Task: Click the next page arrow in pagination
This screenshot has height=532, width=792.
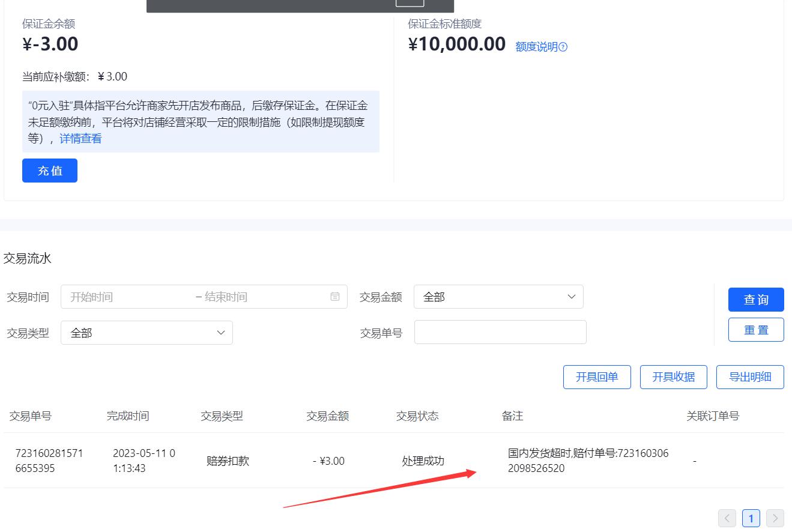Action: (x=775, y=518)
